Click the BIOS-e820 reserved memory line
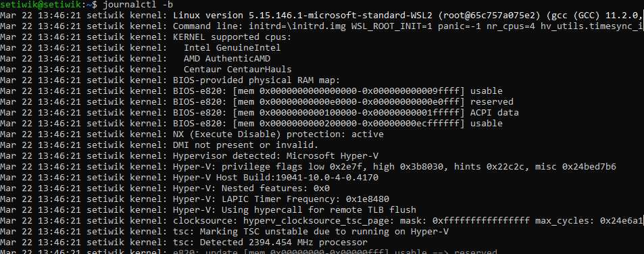The image size is (644, 254). pos(257,102)
